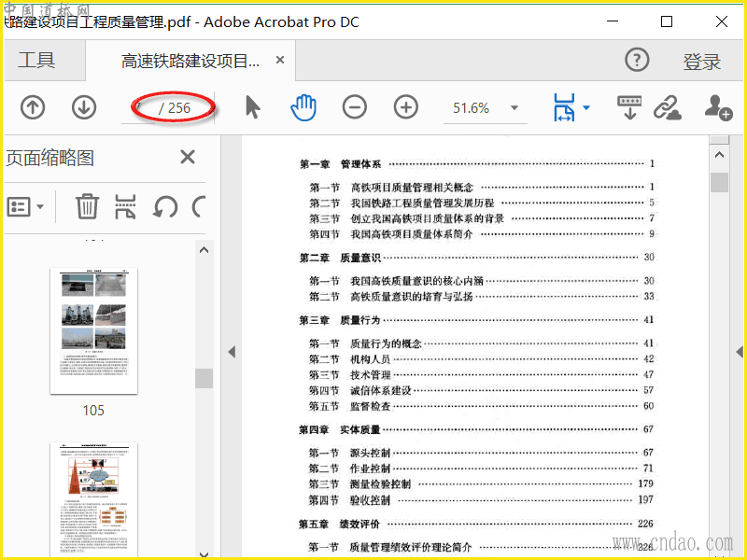Click 第五章 绩效评价 contents entry
Viewport: 747px width, 560px height.
pyautogui.click(x=476, y=524)
